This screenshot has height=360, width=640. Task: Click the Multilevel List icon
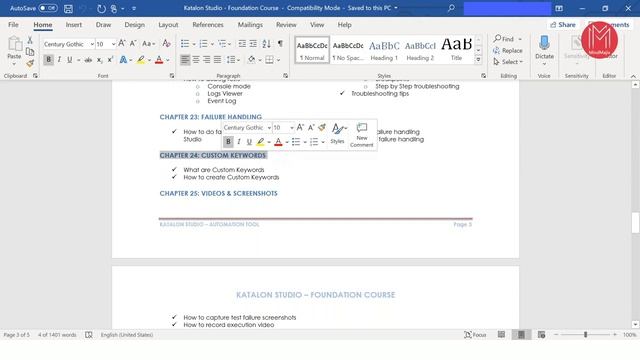click(222, 43)
